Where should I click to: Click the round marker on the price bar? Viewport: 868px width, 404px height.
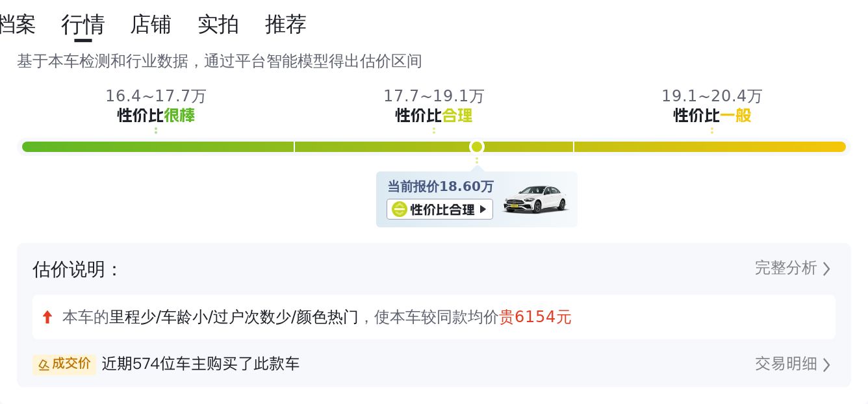tap(477, 147)
